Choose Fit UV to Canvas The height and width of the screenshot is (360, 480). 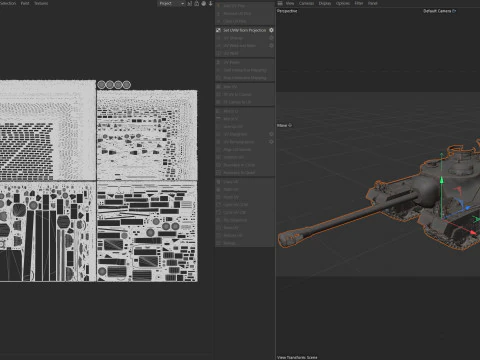pos(245,94)
